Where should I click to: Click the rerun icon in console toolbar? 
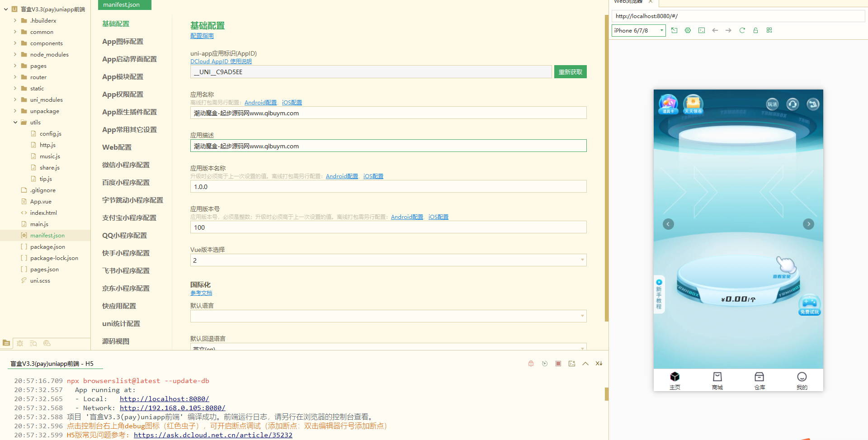[545, 364]
